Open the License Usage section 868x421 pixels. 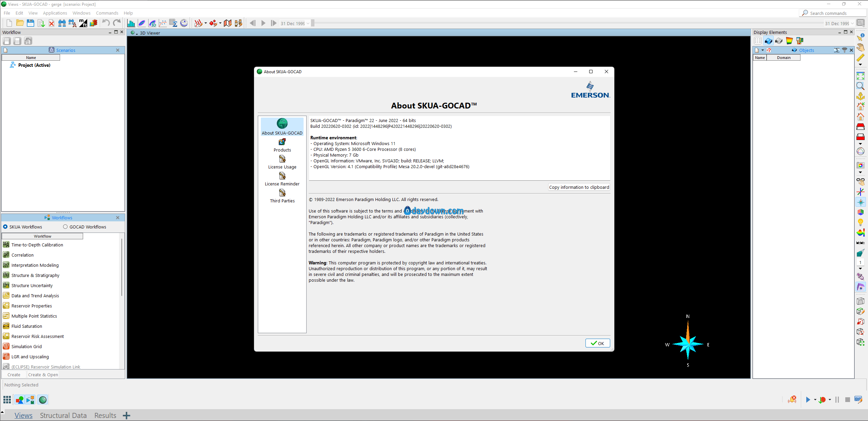click(282, 162)
